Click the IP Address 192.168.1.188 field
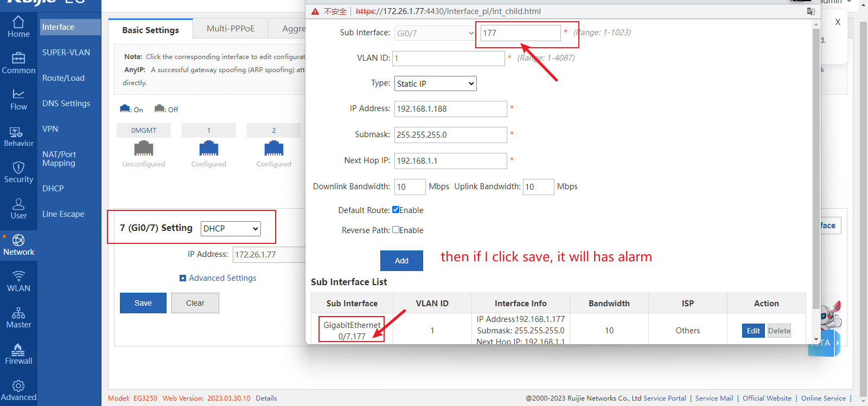 (x=451, y=109)
